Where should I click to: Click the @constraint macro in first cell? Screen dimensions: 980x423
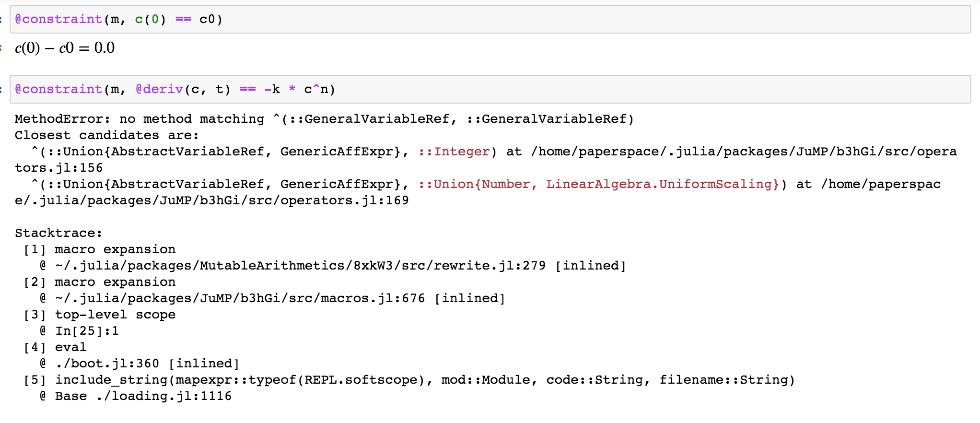pos(58,19)
